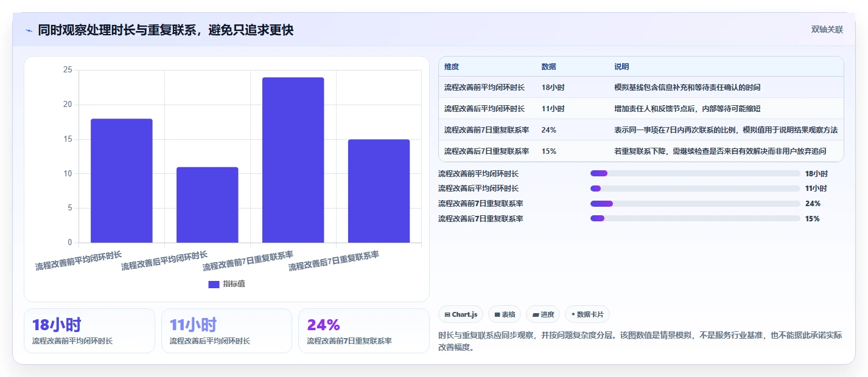The image size is (868, 377).
Task: Click the 维度 column header
Action: point(452,67)
